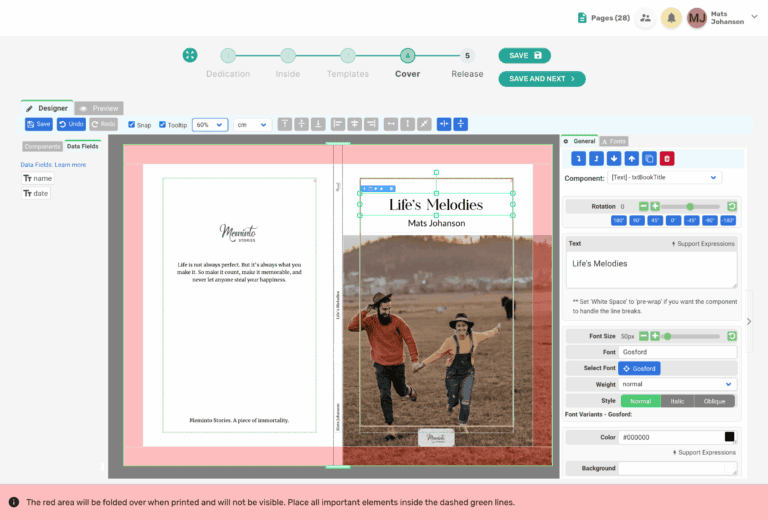Switch to the Preview tab
Image resolution: width=768 pixels, height=520 pixels.
click(100, 108)
